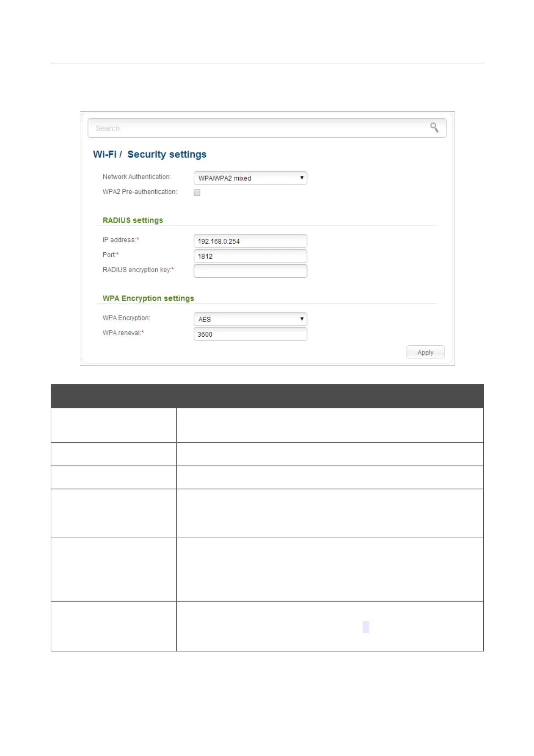Screen dimensions: 534x756
Task: Focus the Search input field
Action: click(267, 128)
